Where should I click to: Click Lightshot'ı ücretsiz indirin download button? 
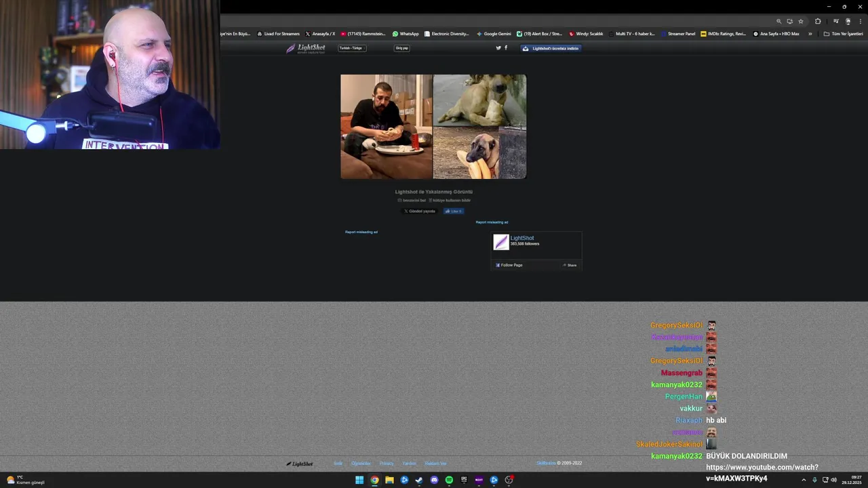551,48
